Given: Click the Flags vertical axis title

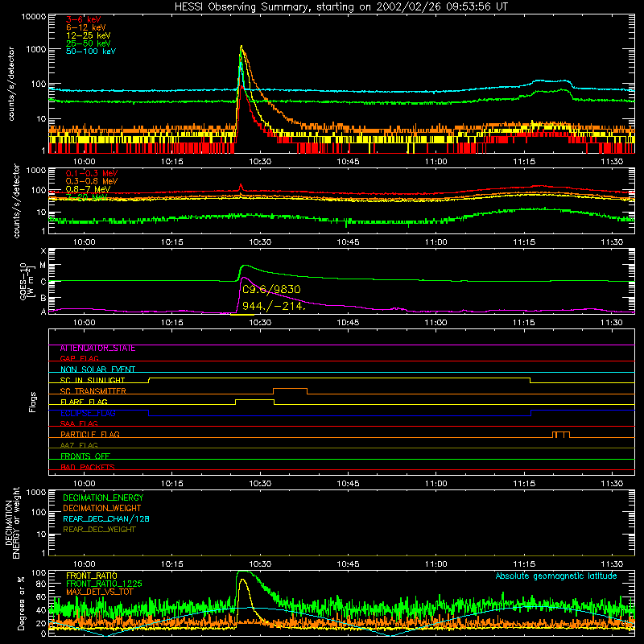Looking at the screenshot, I should coord(33,402).
